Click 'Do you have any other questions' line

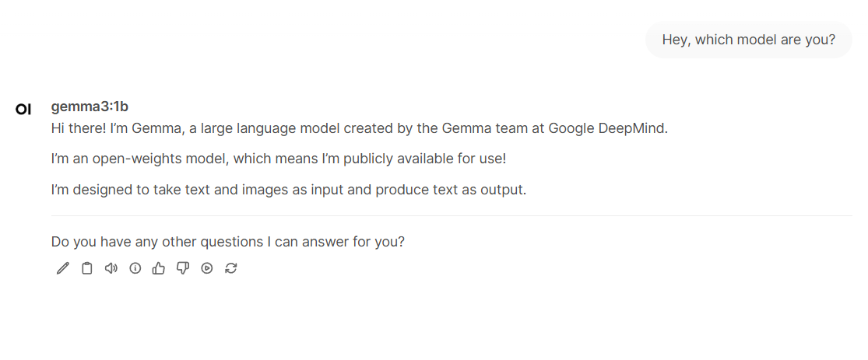228,243
